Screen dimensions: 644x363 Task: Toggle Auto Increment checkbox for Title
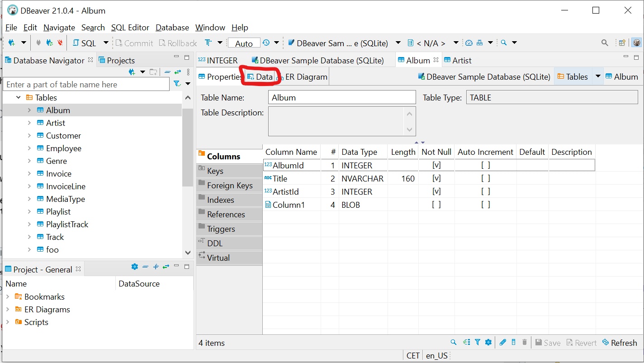pos(485,179)
